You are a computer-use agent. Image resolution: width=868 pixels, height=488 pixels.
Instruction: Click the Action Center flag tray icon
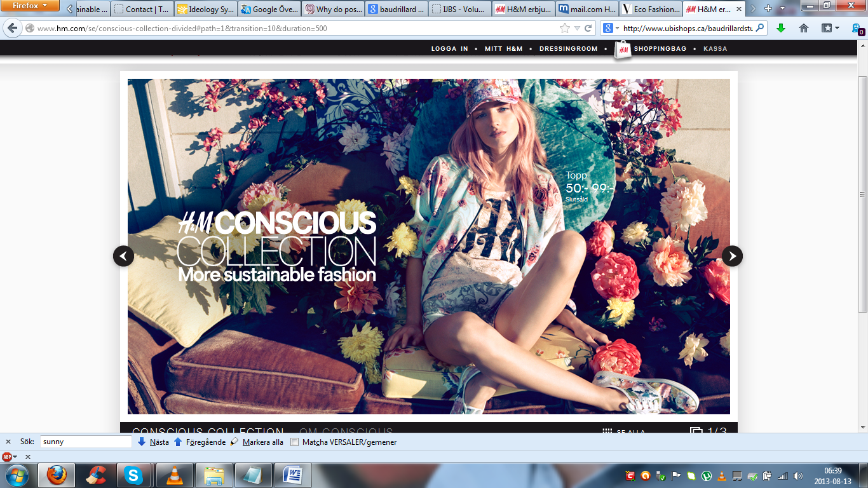click(676, 475)
